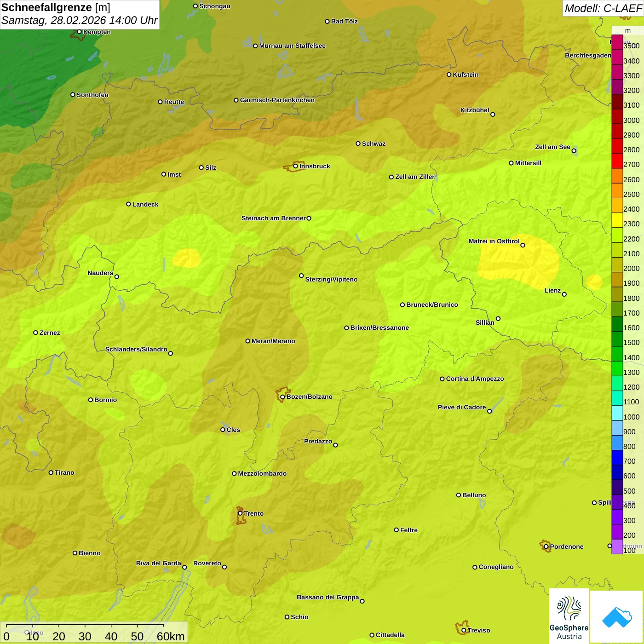Click the Landeck marker dot
The width and height of the screenshot is (644, 644).
point(128,204)
